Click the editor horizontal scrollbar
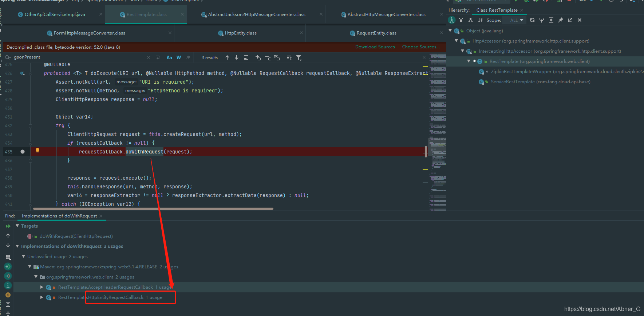Image resolution: width=644 pixels, height=316 pixels. [x=153, y=209]
